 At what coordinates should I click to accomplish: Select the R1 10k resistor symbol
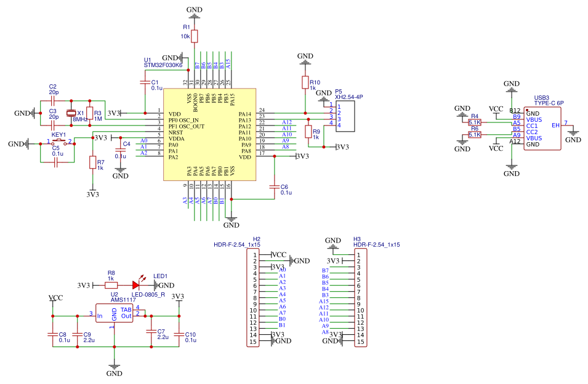(x=194, y=36)
